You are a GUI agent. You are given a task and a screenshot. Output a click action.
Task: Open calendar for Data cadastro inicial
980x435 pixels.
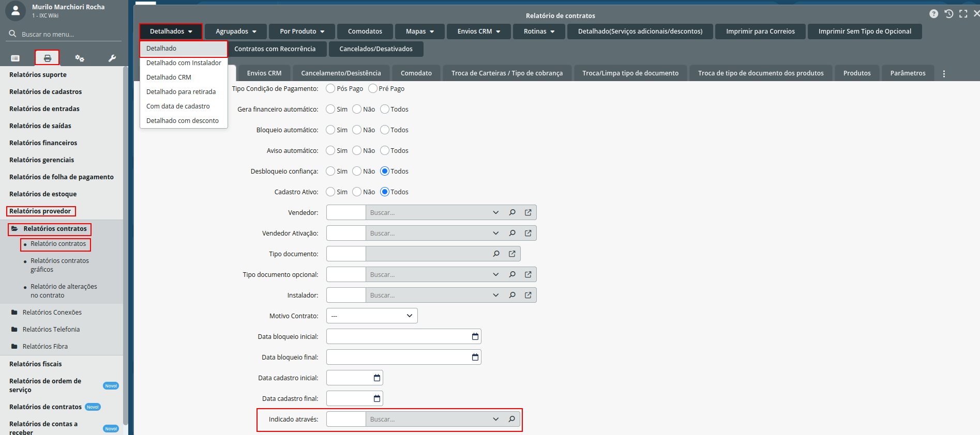(x=376, y=378)
